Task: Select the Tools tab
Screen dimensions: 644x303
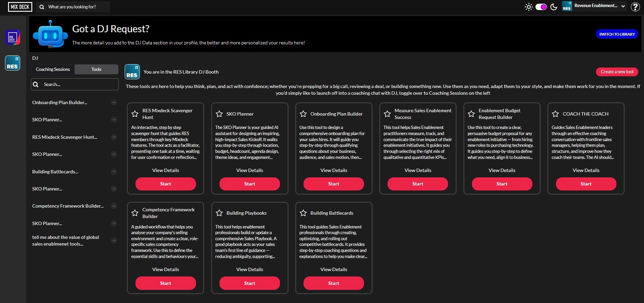Action: pos(96,69)
